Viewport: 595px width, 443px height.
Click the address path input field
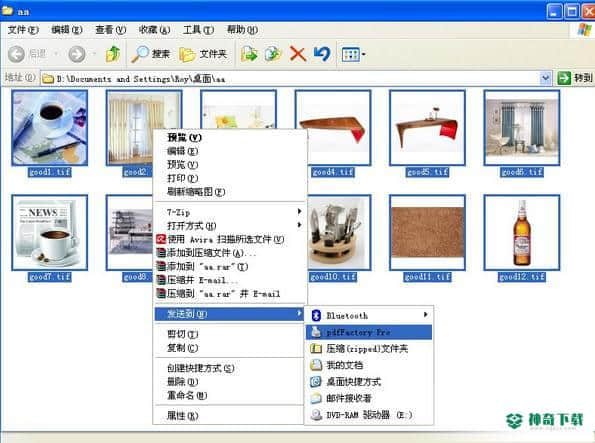pos(296,79)
